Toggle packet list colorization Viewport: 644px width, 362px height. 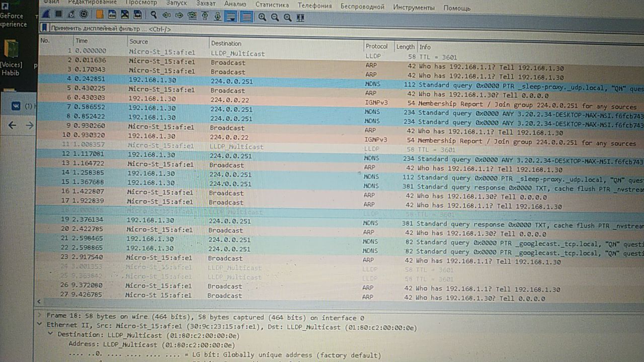[246, 17]
